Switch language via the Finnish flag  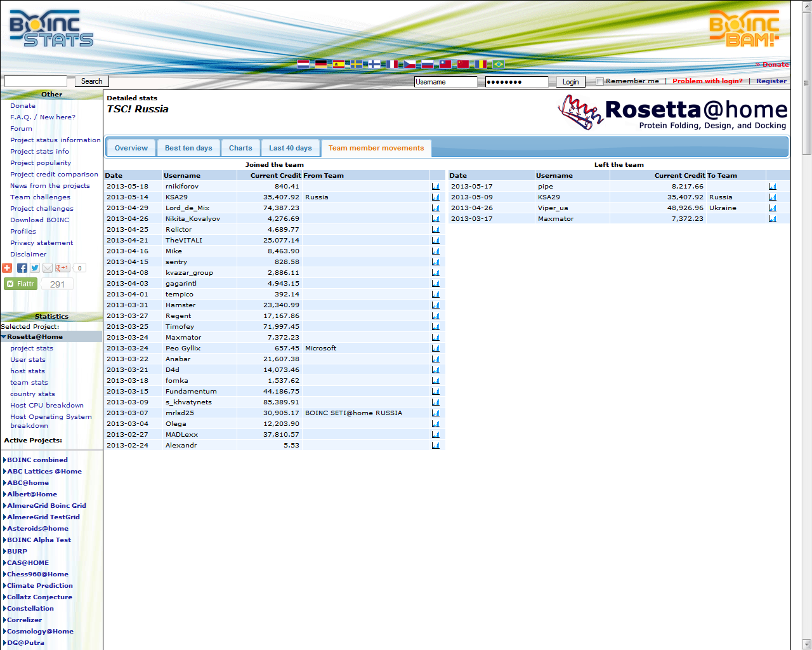374,64
